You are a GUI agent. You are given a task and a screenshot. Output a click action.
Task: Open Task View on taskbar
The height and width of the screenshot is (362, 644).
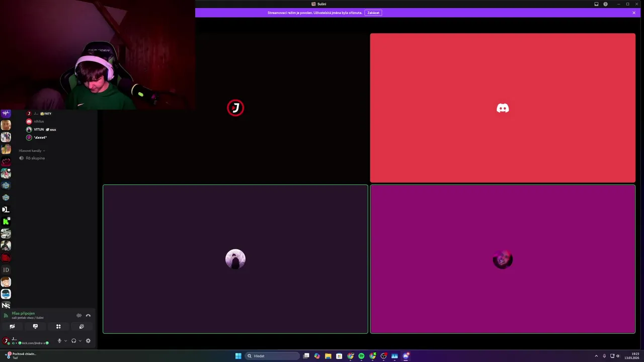tap(306, 356)
